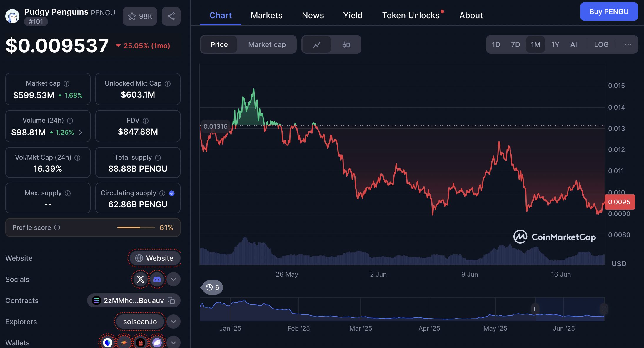Open the Discord social link
Screen dimensions: 644x348
point(157,279)
